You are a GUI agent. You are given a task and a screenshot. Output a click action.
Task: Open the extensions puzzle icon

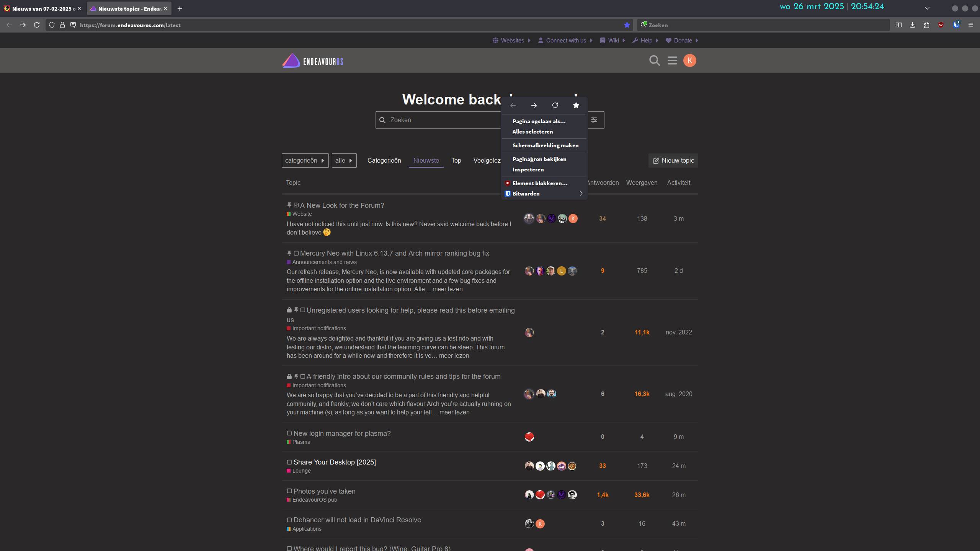click(x=926, y=25)
